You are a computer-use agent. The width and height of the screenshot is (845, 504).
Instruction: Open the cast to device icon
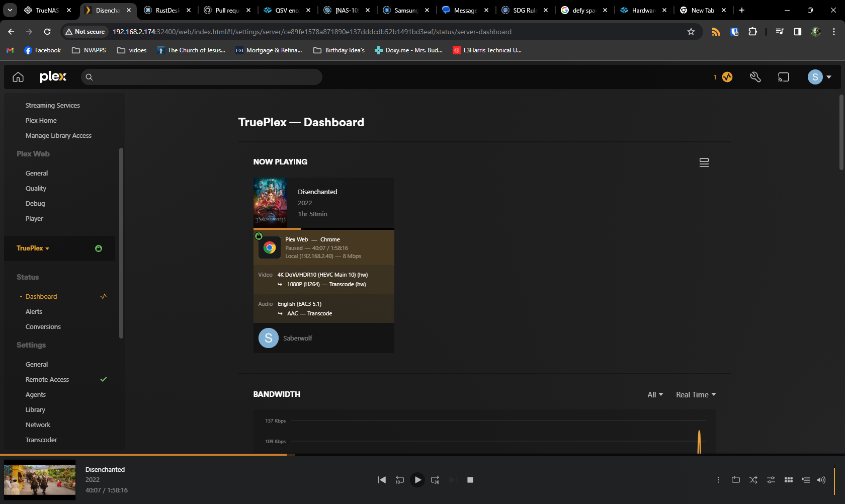pyautogui.click(x=783, y=77)
